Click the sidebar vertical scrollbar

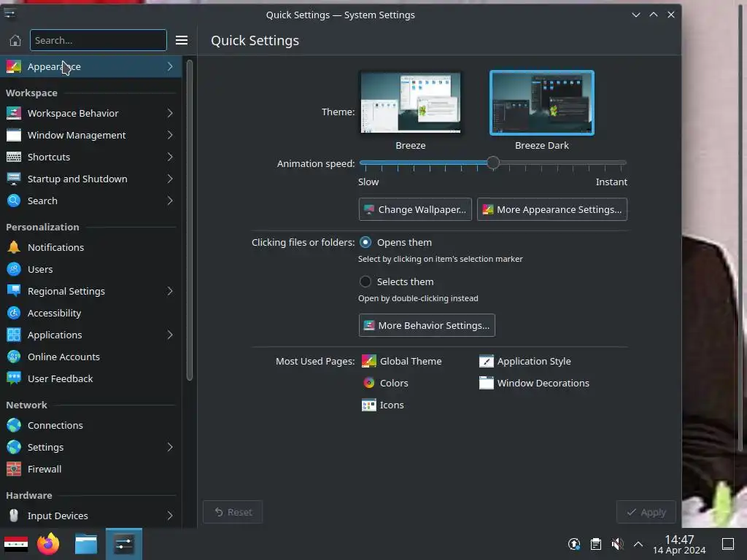click(x=190, y=220)
